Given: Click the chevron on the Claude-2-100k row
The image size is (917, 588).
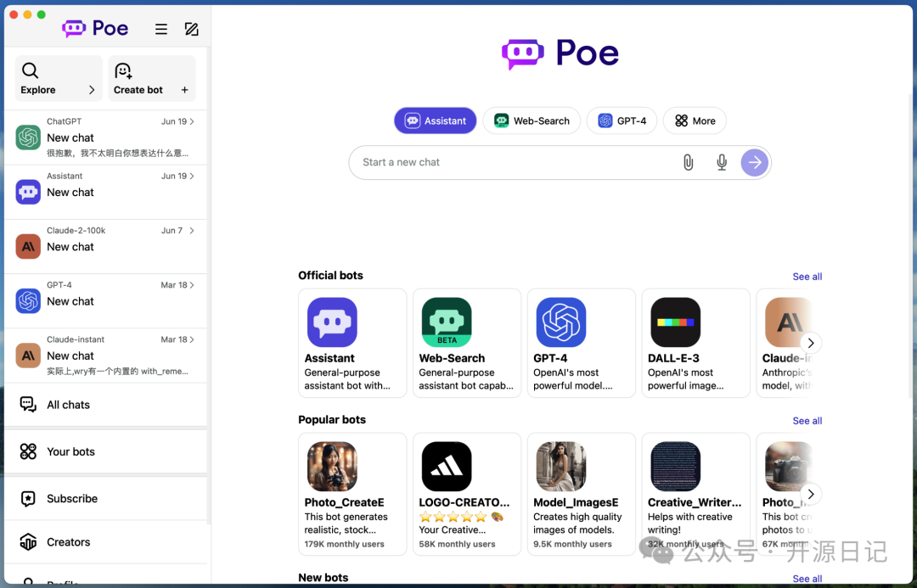Looking at the screenshot, I should [192, 230].
